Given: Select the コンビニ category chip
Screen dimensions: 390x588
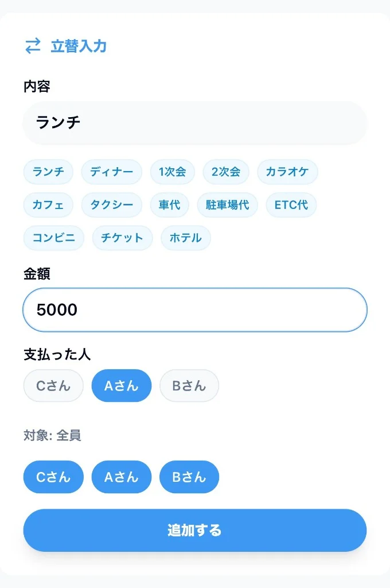Looking at the screenshot, I should pos(53,238).
